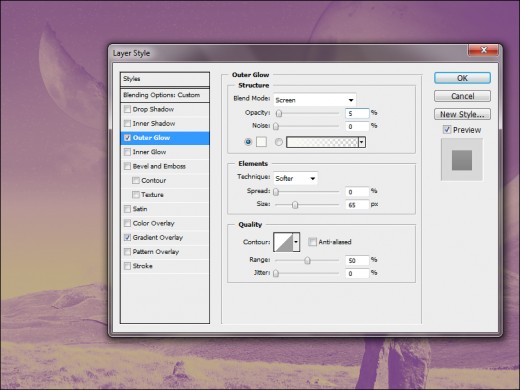Enable the Satin checkbox

127,209
